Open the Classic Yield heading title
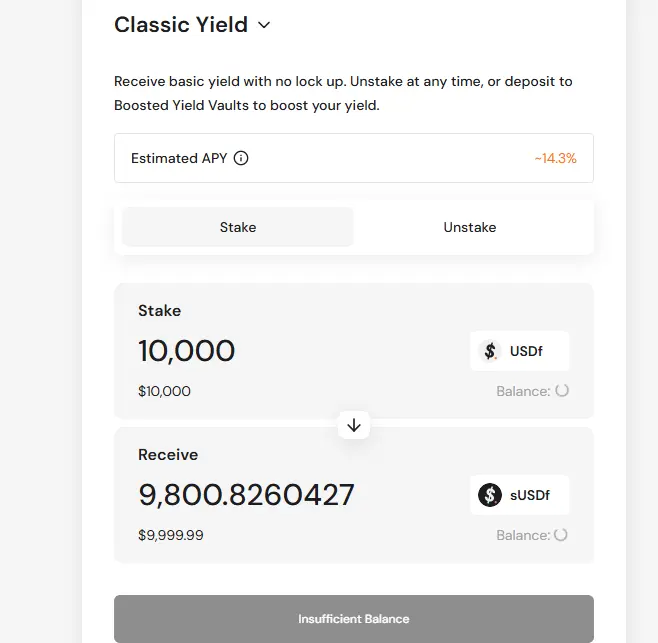 [x=181, y=25]
